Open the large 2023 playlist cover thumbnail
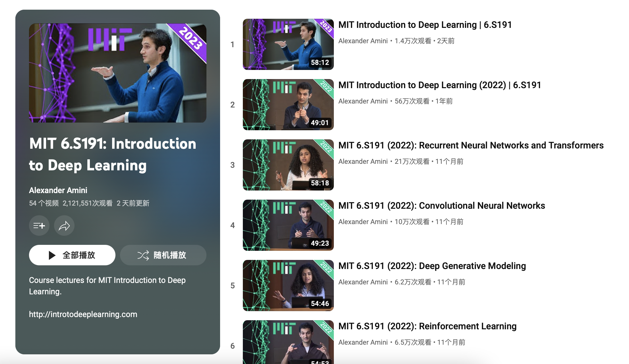Screen dimensions: 629x364 [x=118, y=73]
